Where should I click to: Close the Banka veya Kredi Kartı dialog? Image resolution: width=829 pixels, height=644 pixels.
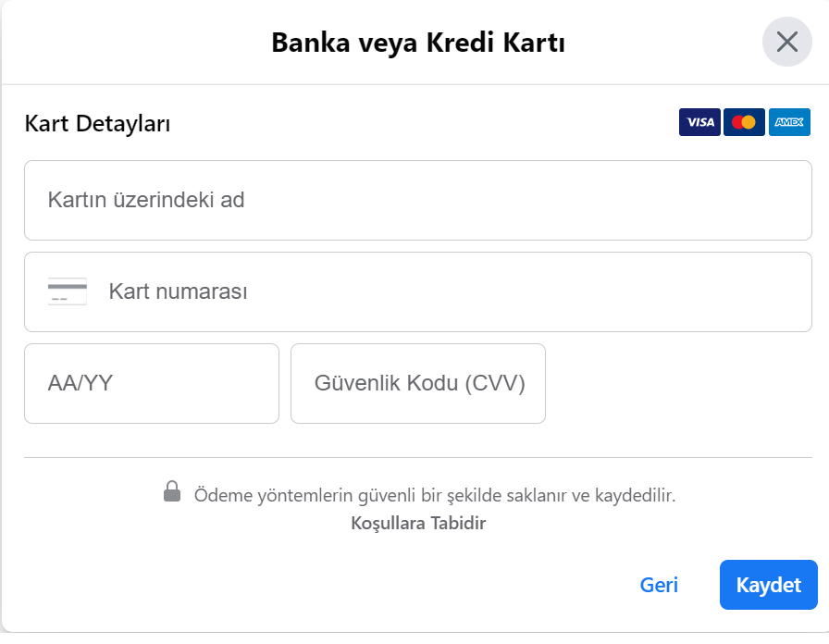[786, 43]
